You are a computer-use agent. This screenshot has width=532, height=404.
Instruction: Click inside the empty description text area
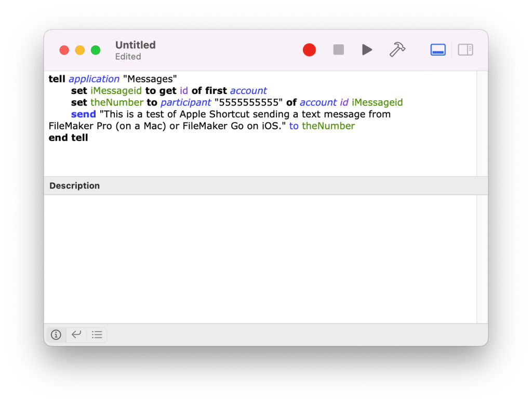pos(260,259)
